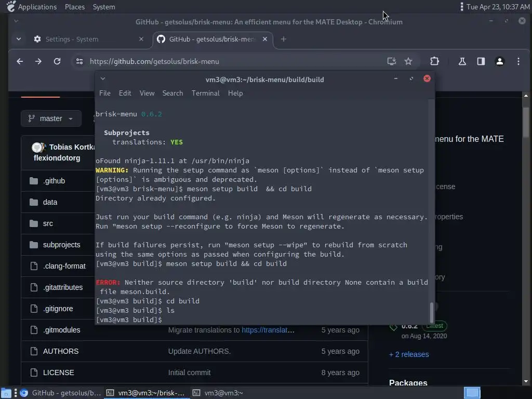Viewport: 532px width, 399px height.
Task: Open the LICENSE file
Action: coord(58,373)
